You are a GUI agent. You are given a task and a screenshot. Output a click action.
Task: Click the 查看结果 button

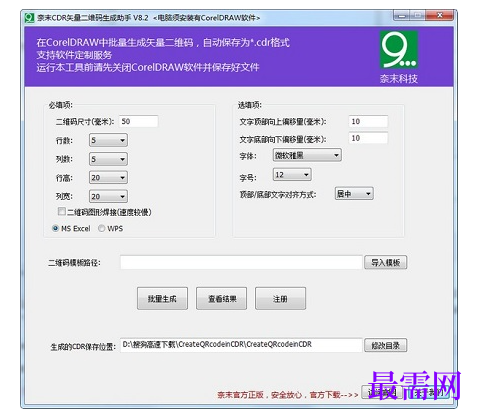coord(222,299)
